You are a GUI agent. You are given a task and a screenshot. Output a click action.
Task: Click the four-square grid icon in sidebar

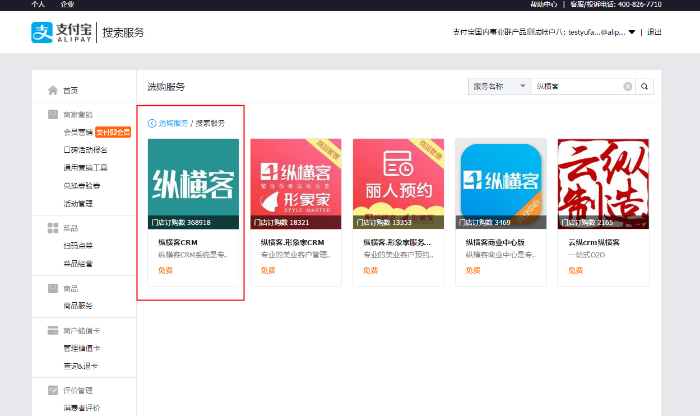(x=53, y=228)
